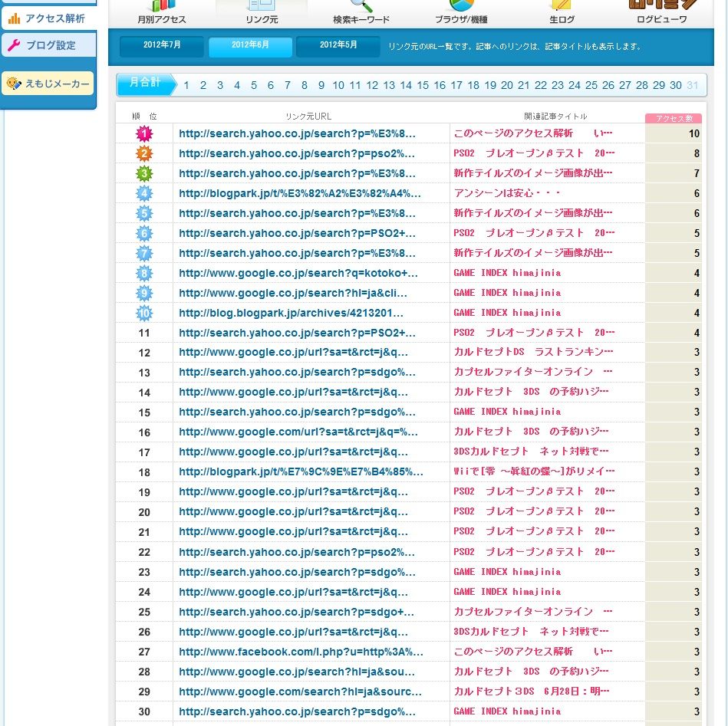
Task: Open rank 30 GAME INDEX himajinia title
Action: tap(507, 711)
